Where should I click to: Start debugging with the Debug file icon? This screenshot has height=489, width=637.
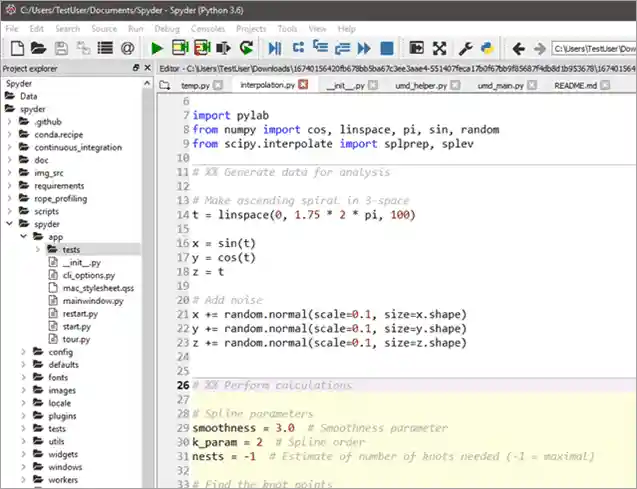coord(274,47)
